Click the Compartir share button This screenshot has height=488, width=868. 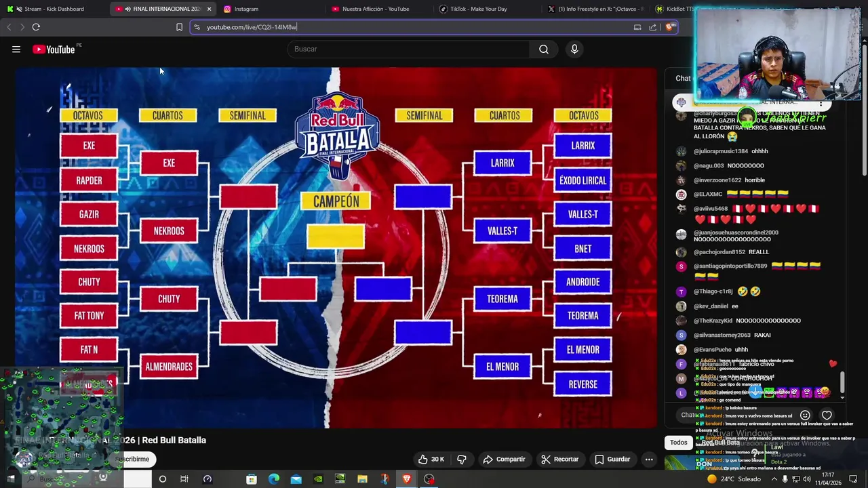504,459
